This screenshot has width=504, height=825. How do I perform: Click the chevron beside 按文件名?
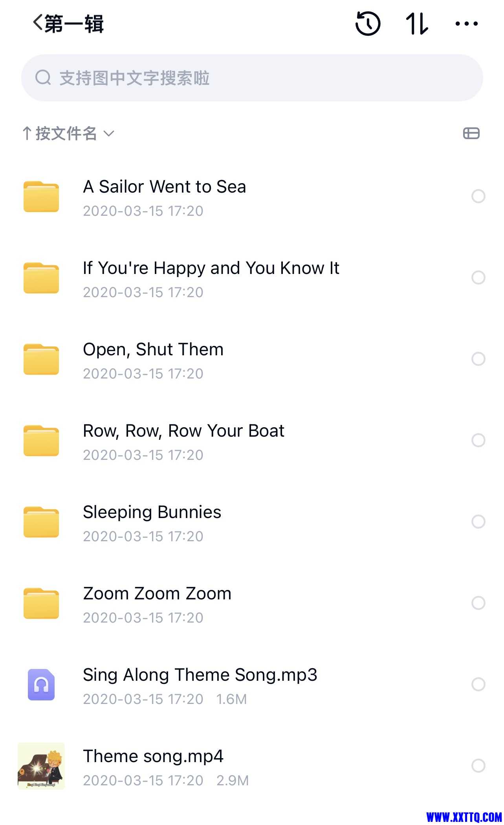109,134
